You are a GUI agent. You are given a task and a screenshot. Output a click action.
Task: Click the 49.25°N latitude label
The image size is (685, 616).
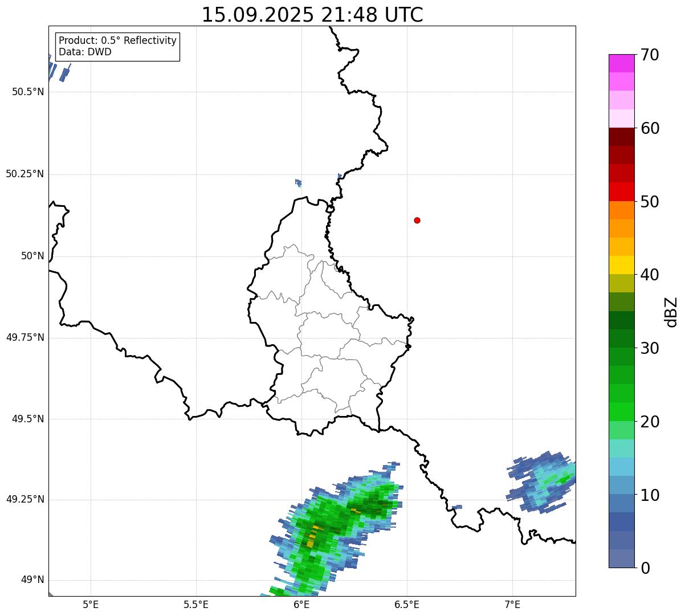[x=25, y=499]
